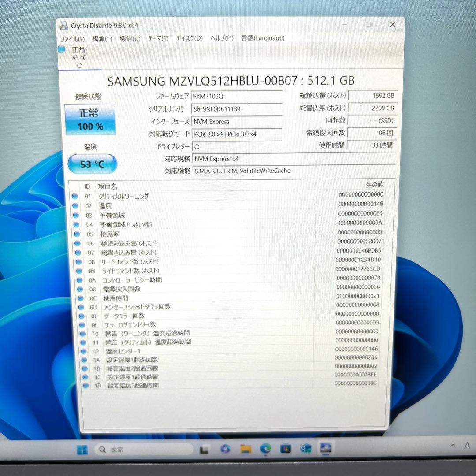The height and width of the screenshot is (476, 476).
Task: Click the raw value 00000000000BEE
Action: click(x=356, y=375)
